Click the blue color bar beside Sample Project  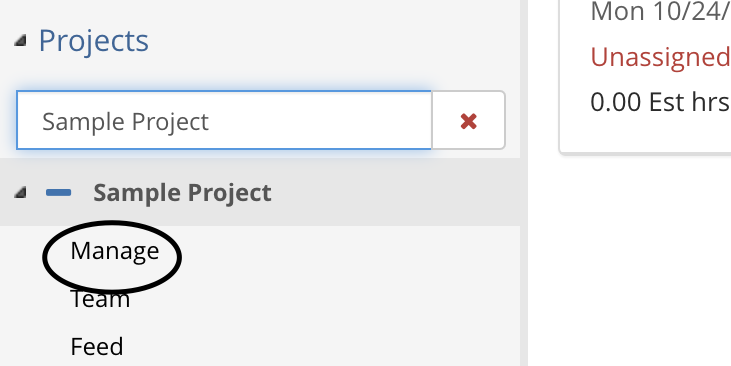point(59,193)
